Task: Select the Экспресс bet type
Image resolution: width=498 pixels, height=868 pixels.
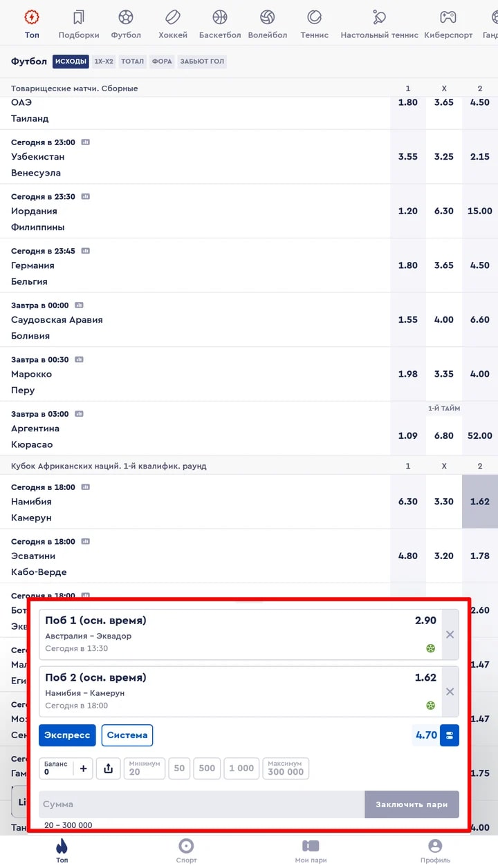Action: click(x=67, y=735)
